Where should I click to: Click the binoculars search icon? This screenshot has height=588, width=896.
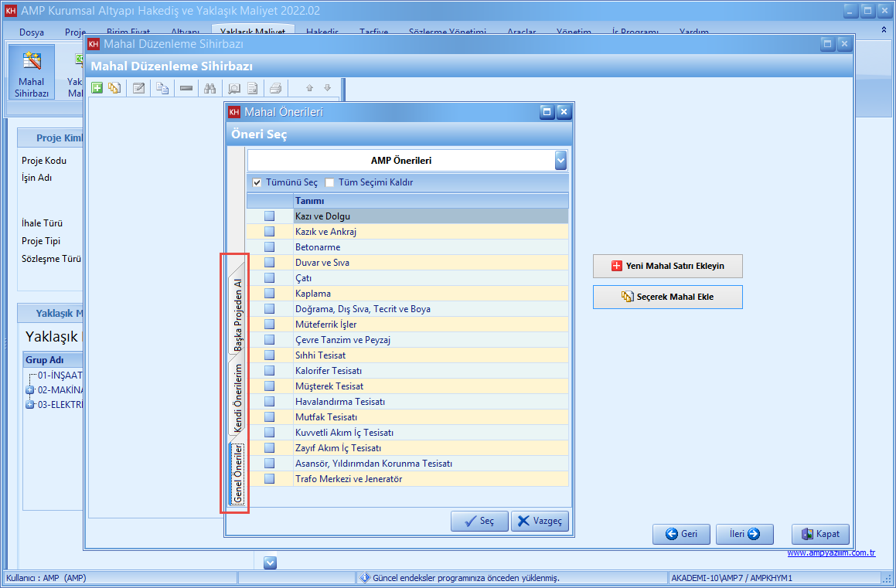[x=210, y=88]
